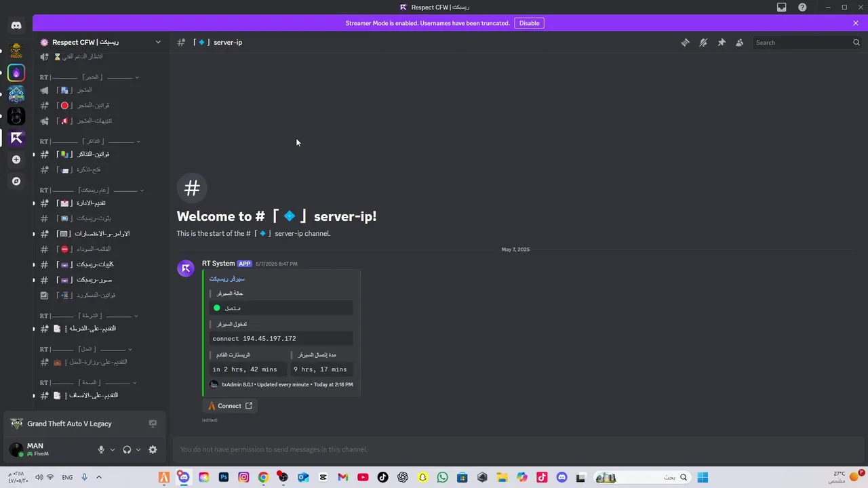
Task: Open User Settings gear icon
Action: tap(153, 449)
